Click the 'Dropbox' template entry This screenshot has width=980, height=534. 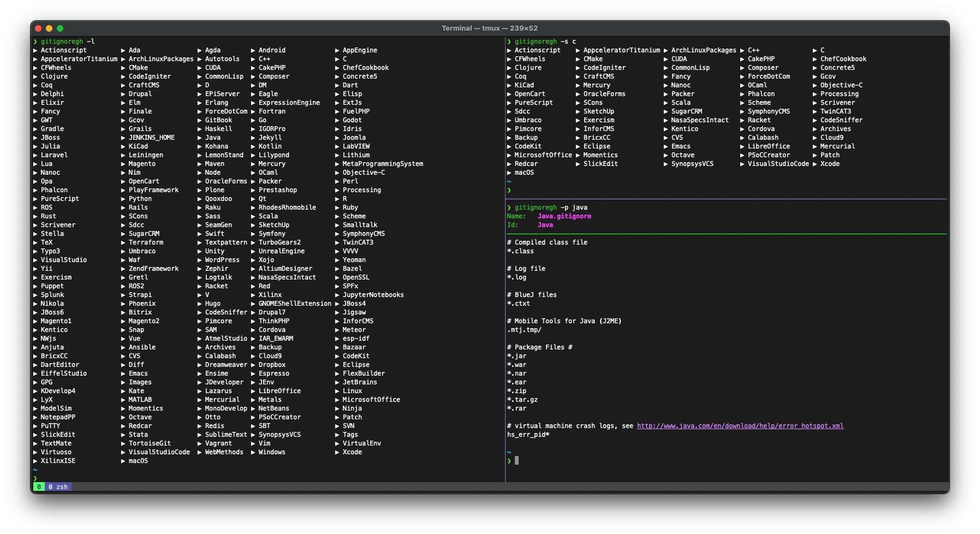pyautogui.click(x=272, y=365)
